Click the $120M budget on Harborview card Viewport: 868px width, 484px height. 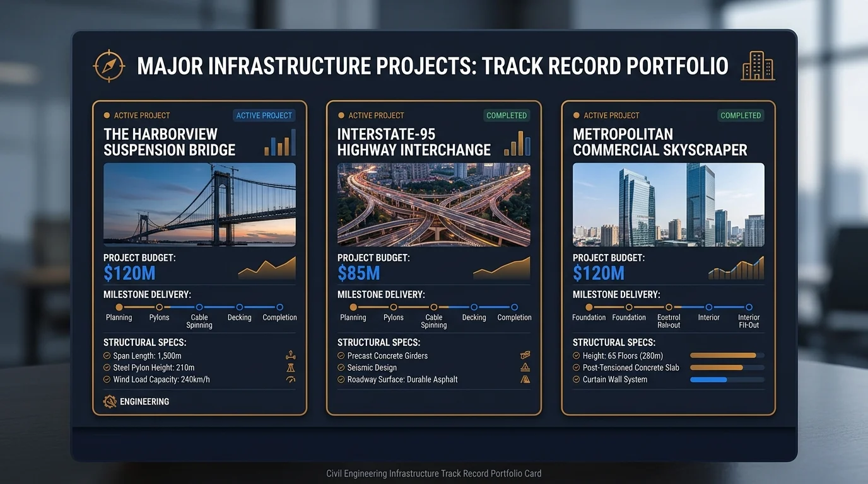pos(129,273)
